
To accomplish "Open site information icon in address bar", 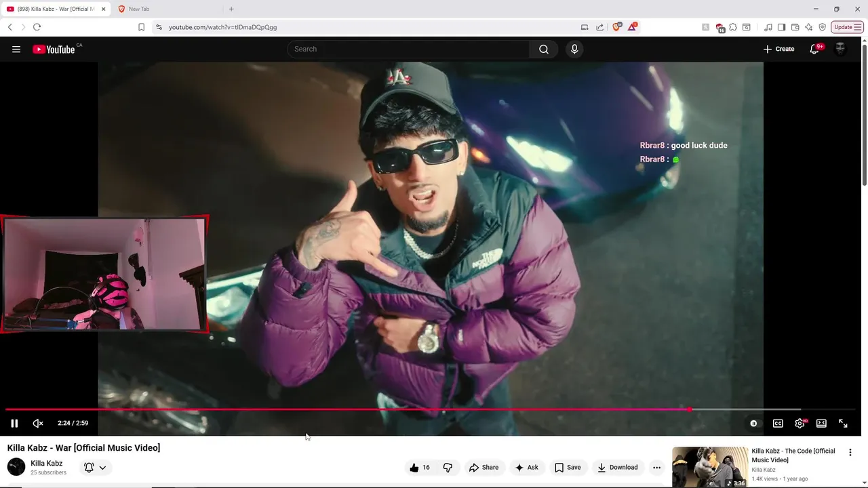I will click(159, 27).
